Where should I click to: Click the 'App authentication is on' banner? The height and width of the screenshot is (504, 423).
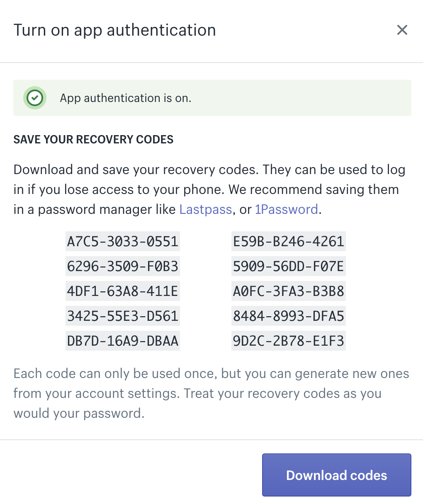[x=212, y=98]
